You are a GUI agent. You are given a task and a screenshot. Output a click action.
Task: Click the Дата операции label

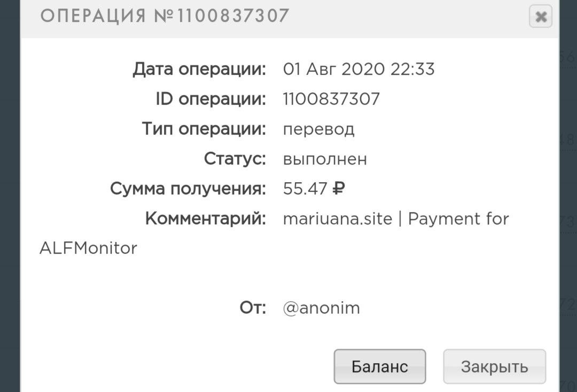click(199, 69)
